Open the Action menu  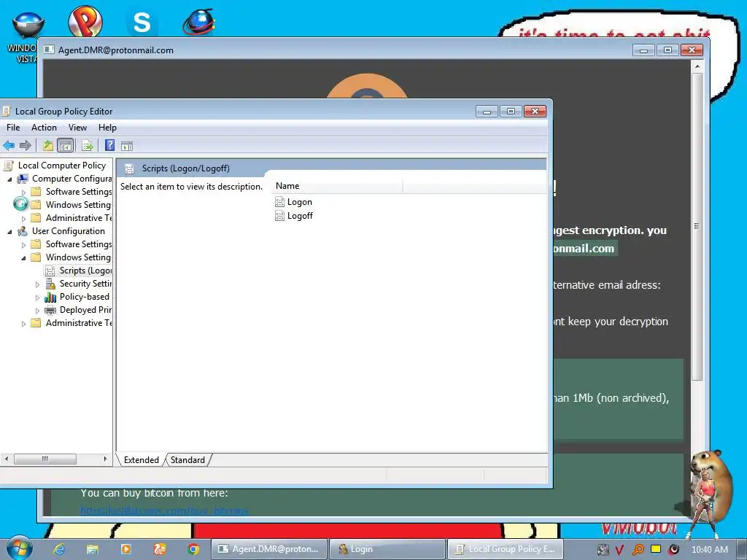pos(44,128)
